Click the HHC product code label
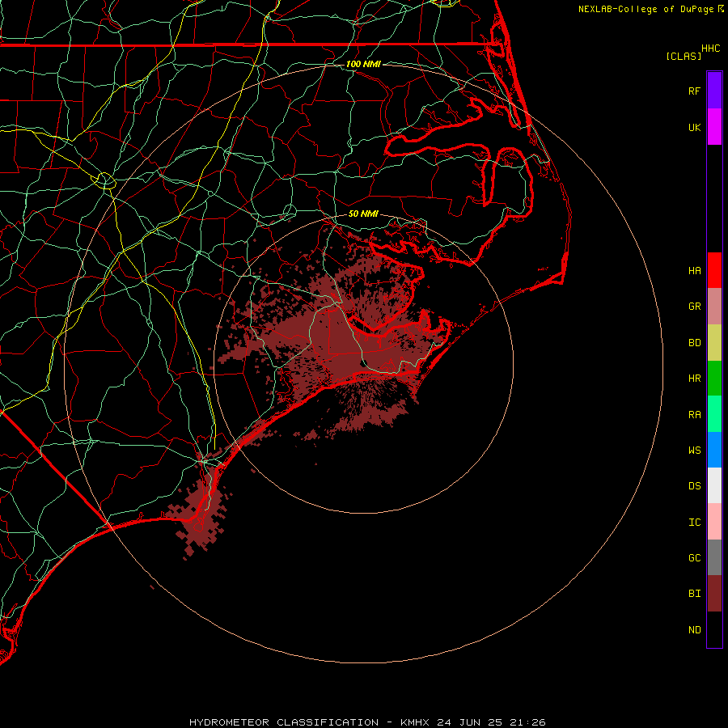728x728 pixels. pos(710,49)
